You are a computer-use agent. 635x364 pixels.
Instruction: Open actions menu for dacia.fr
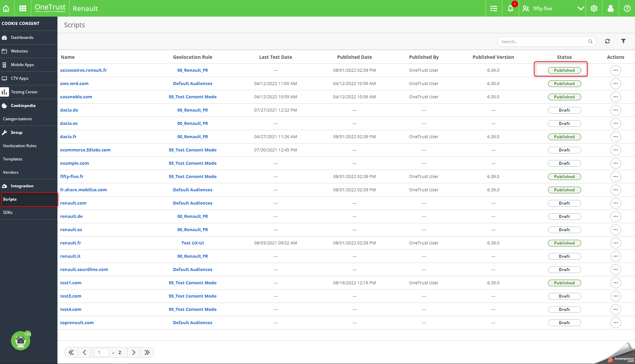click(615, 137)
